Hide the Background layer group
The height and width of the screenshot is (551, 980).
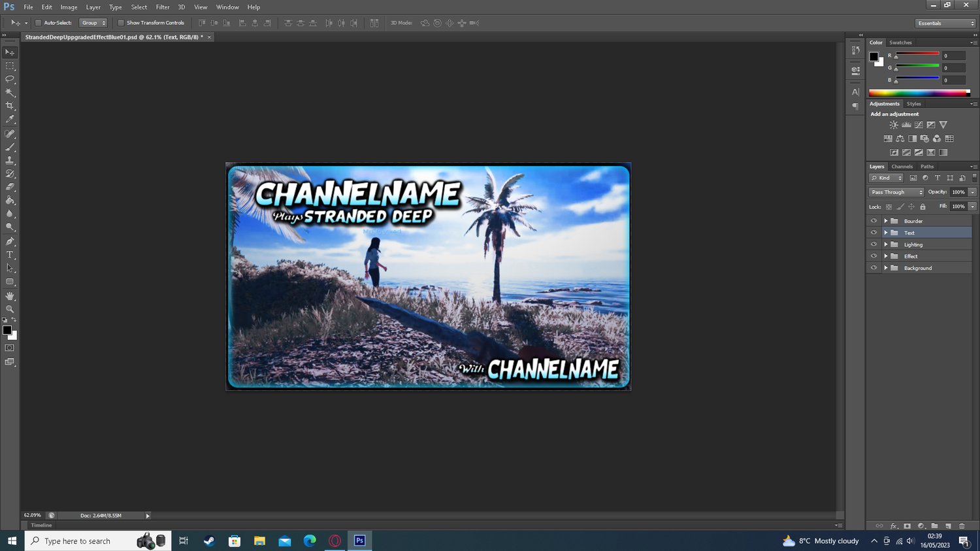pos(874,268)
